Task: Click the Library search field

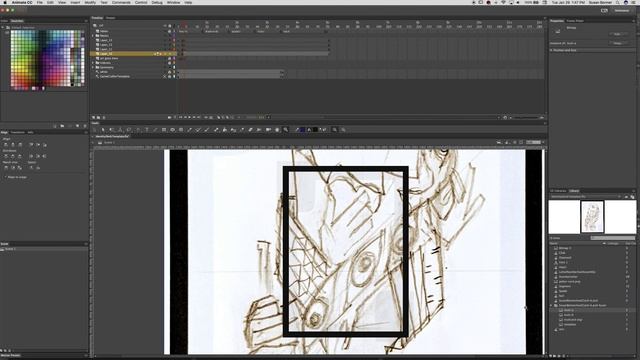Action: (612, 238)
